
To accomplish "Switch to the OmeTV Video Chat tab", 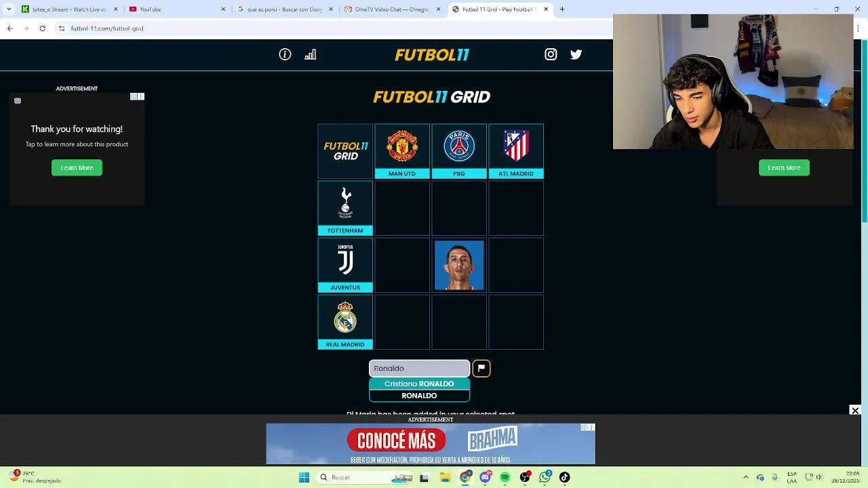I will (x=392, y=9).
